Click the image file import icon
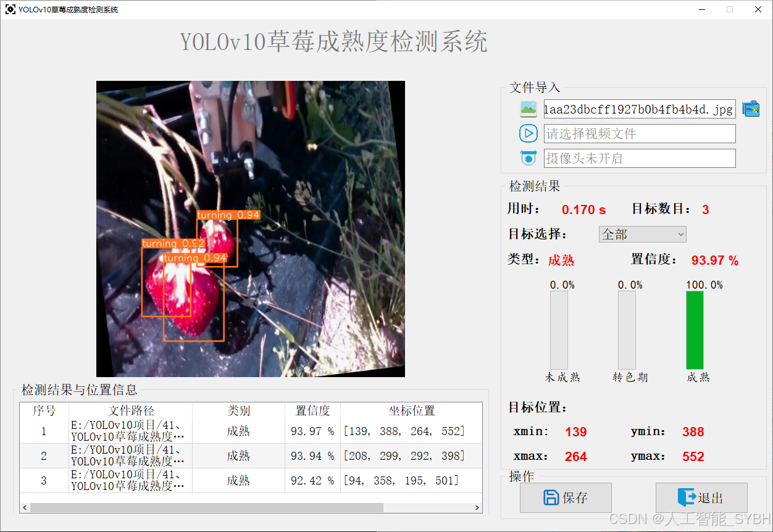 529,109
